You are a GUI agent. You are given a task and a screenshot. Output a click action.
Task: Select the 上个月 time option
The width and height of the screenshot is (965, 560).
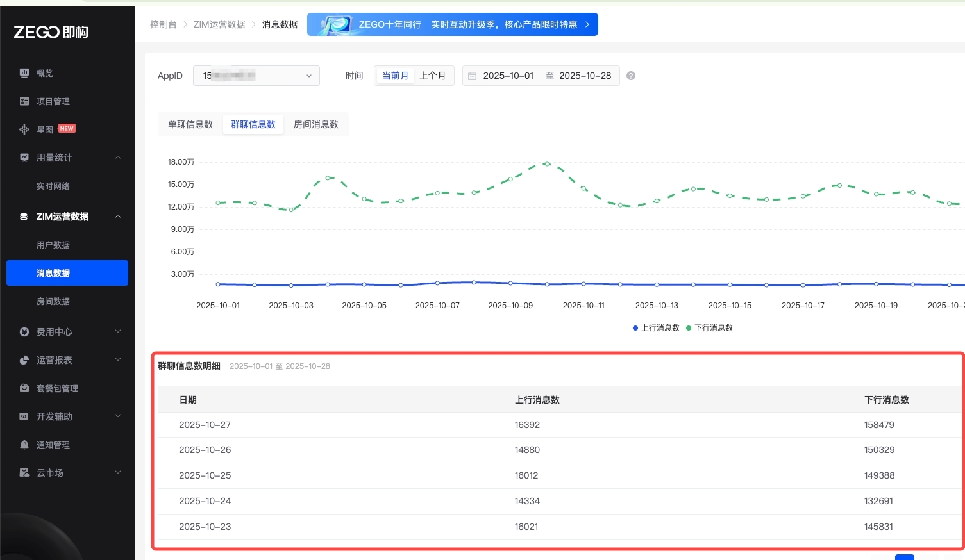click(x=432, y=76)
